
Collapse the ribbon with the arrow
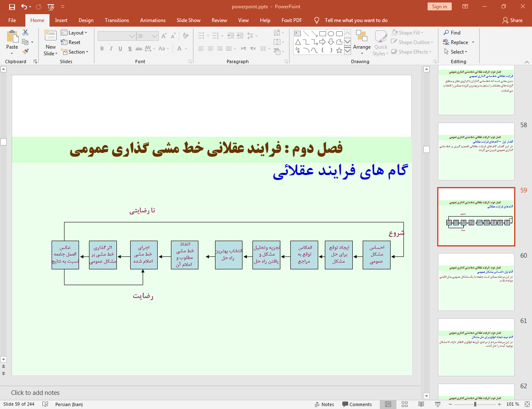point(527,62)
